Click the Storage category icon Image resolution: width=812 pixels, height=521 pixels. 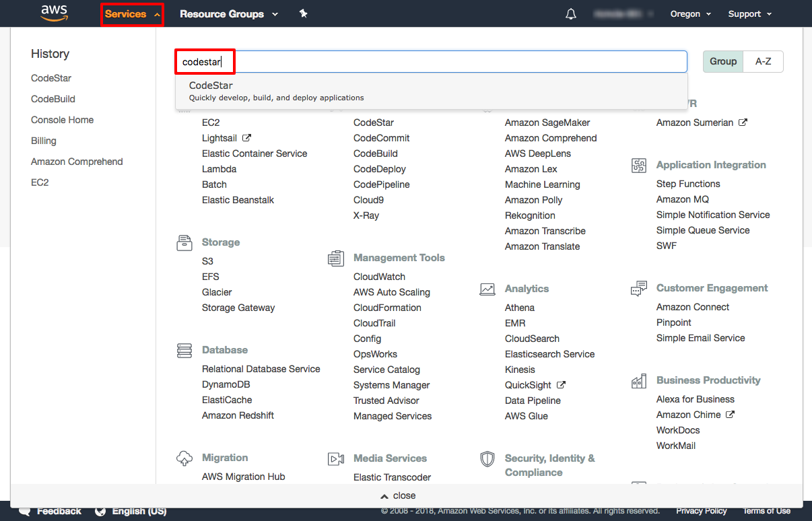pyautogui.click(x=184, y=242)
